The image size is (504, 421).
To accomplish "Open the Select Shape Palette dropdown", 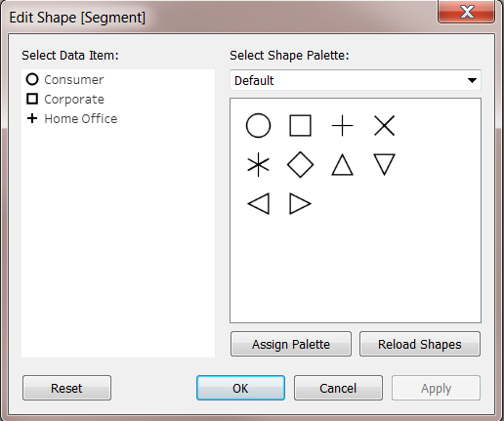I will [x=356, y=80].
